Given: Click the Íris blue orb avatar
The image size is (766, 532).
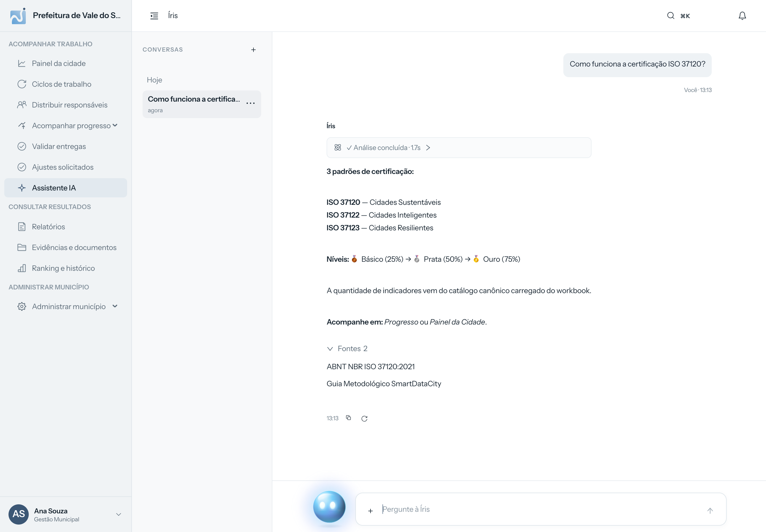Looking at the screenshot, I should point(329,507).
